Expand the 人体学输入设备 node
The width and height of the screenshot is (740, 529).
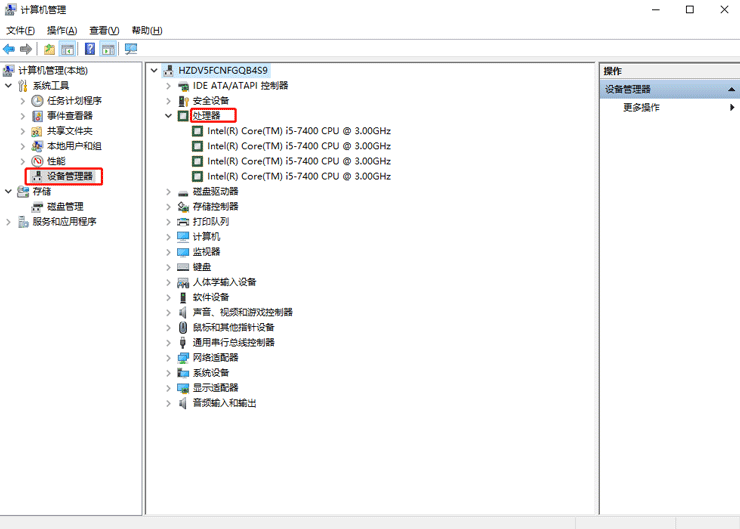click(x=168, y=282)
